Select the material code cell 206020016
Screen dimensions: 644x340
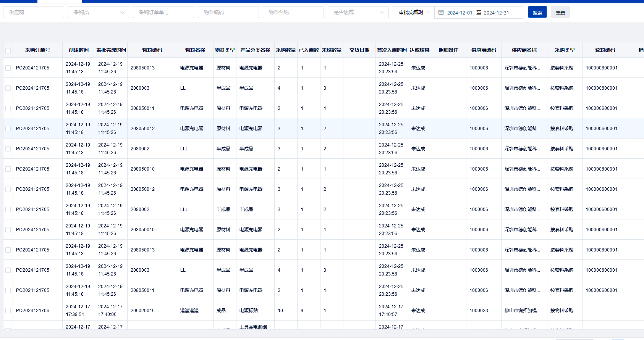tap(142, 311)
